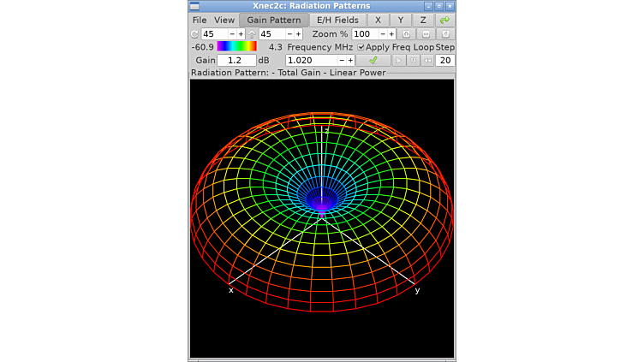Click the incline arrow icon beside second 45 field
Screen dimensions: 644x362
tap(253, 34)
